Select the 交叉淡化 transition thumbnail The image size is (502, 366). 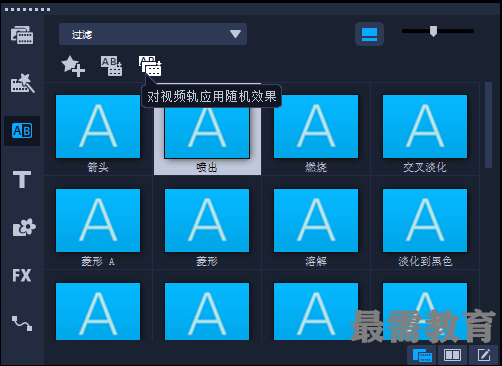425,126
